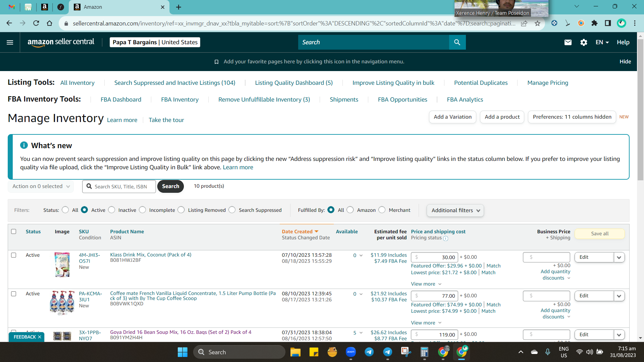Open Shipments in FBA tools
Viewport: 644px width, 362px height.
(x=344, y=100)
